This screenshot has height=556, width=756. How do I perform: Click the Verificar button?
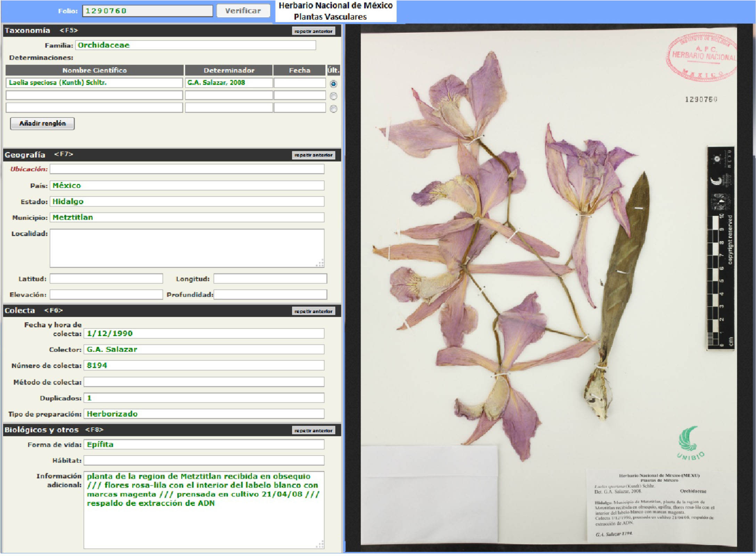[243, 11]
